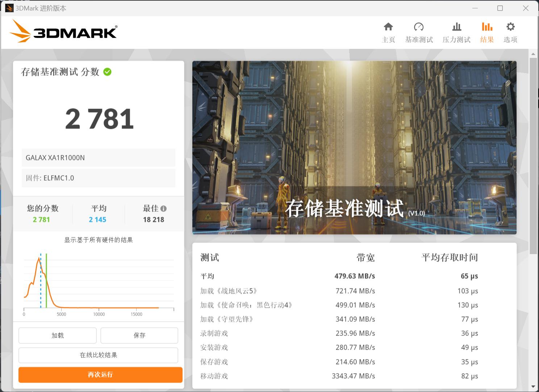Viewport: 539px width, 392px height.
Task: Click the 移动游戏 row label
Action: 214,376
